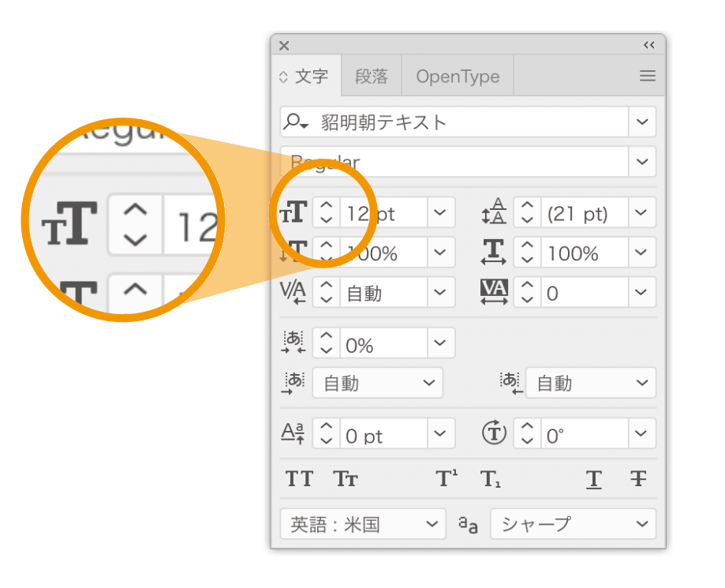Open the 英語：米国 language dropdown
The height and width of the screenshot is (588, 725).
click(x=363, y=524)
